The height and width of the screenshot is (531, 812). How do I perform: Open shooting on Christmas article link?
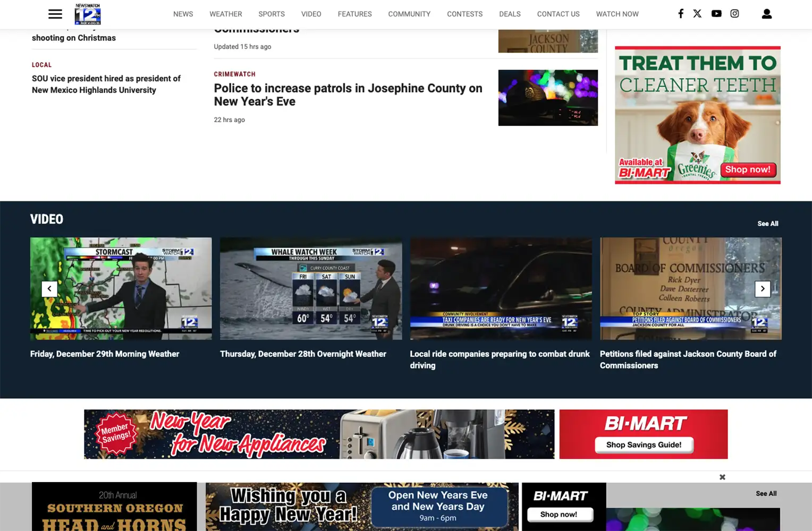[74, 38]
